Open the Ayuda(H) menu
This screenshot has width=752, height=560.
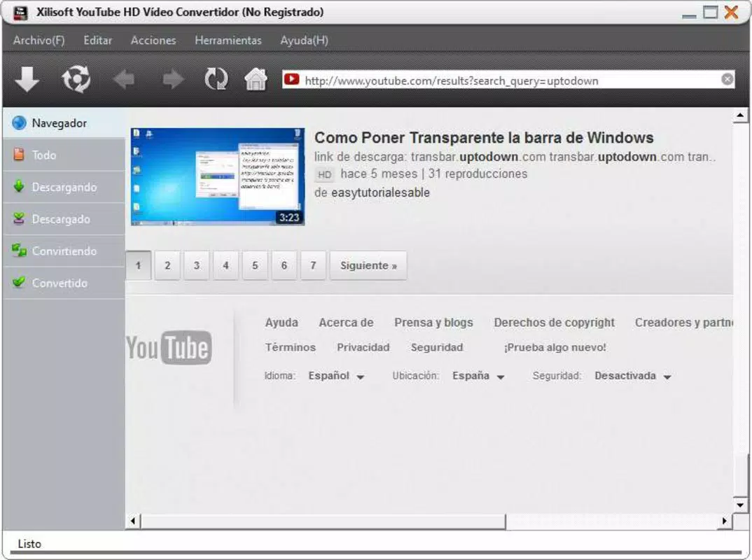pos(305,41)
